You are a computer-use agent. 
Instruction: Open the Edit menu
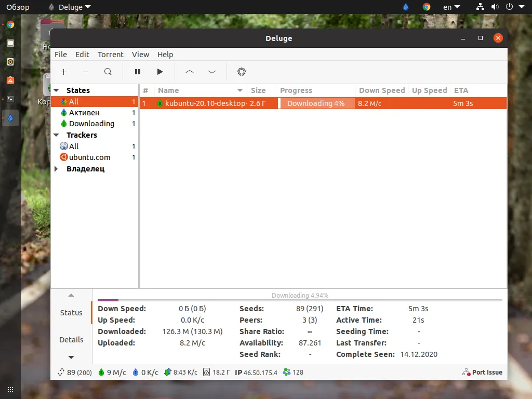click(x=82, y=54)
